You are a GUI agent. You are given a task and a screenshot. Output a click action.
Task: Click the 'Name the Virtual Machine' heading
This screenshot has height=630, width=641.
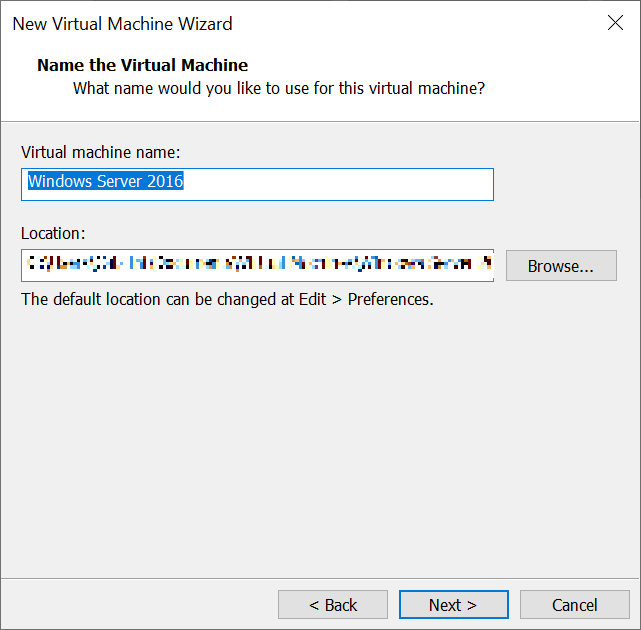[142, 65]
